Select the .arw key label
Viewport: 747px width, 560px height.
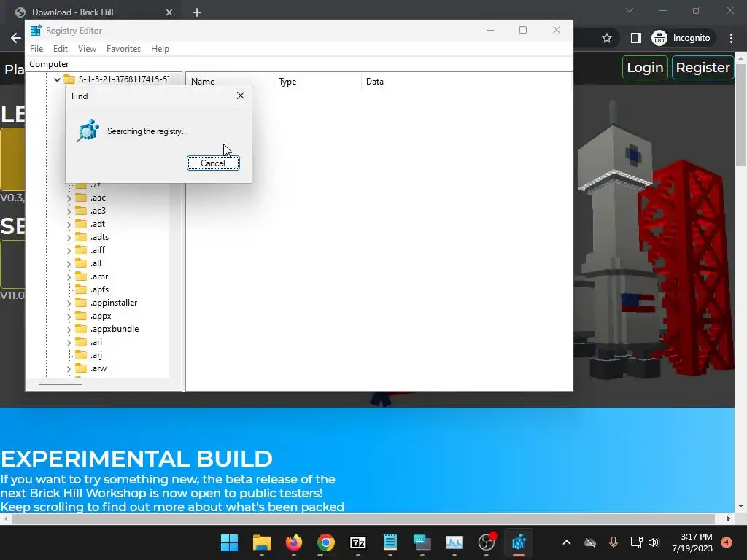[x=98, y=368]
